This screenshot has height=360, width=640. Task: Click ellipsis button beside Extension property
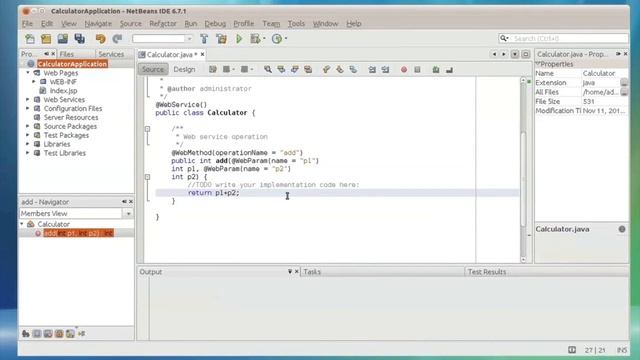(x=624, y=82)
